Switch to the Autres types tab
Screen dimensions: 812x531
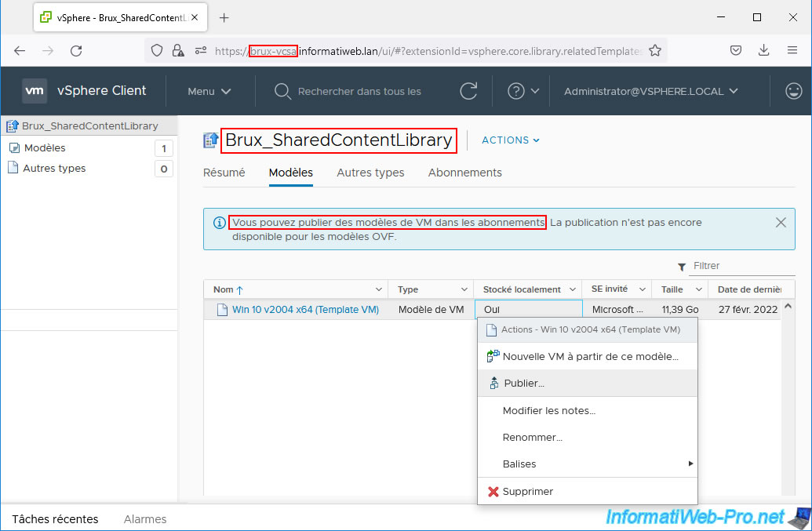370,173
